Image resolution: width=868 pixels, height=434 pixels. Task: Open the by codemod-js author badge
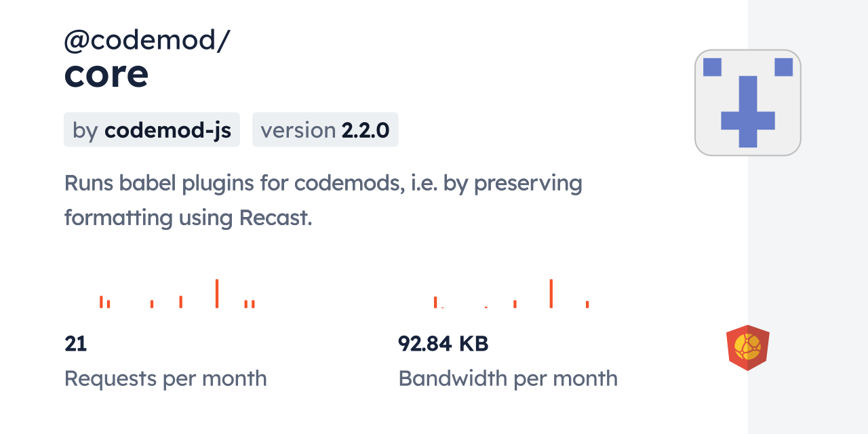[x=152, y=130]
